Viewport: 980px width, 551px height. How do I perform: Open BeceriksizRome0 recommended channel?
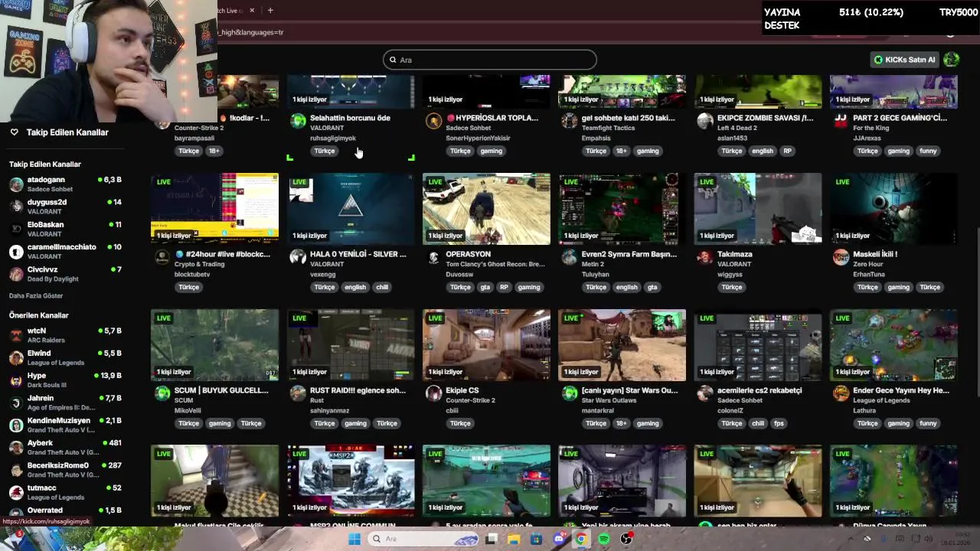tap(65, 469)
